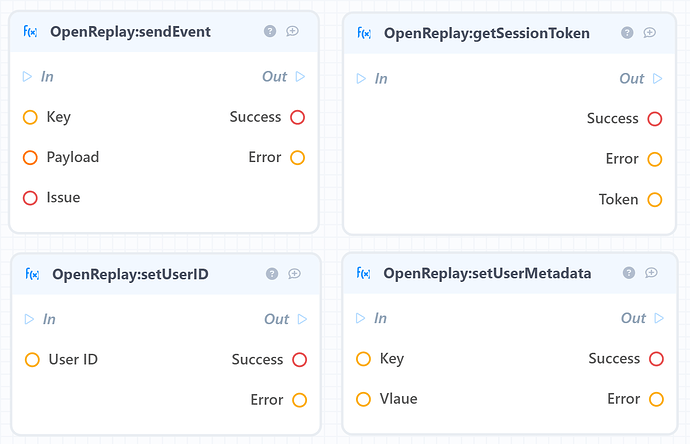The height and width of the screenshot is (444, 690).
Task: Select the OpenReplay:getSessionToken node title
Action: click(487, 33)
